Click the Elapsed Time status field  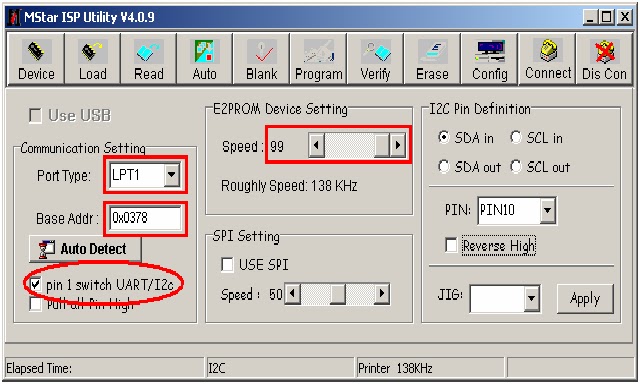point(104,368)
